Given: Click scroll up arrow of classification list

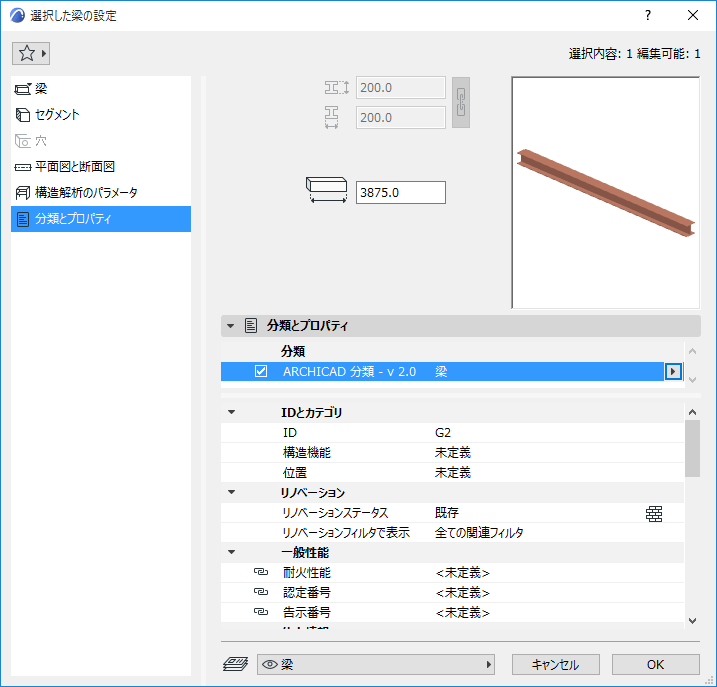Looking at the screenshot, I should coord(692,351).
